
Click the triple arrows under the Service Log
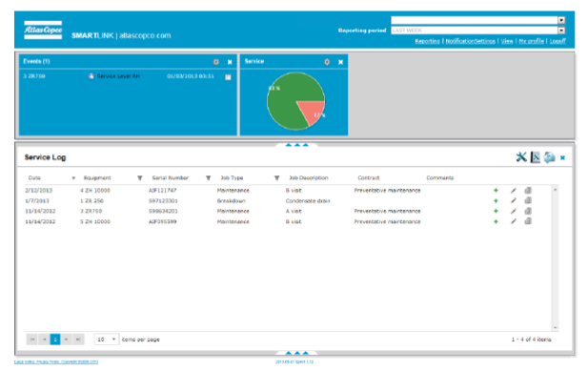pyautogui.click(x=297, y=353)
